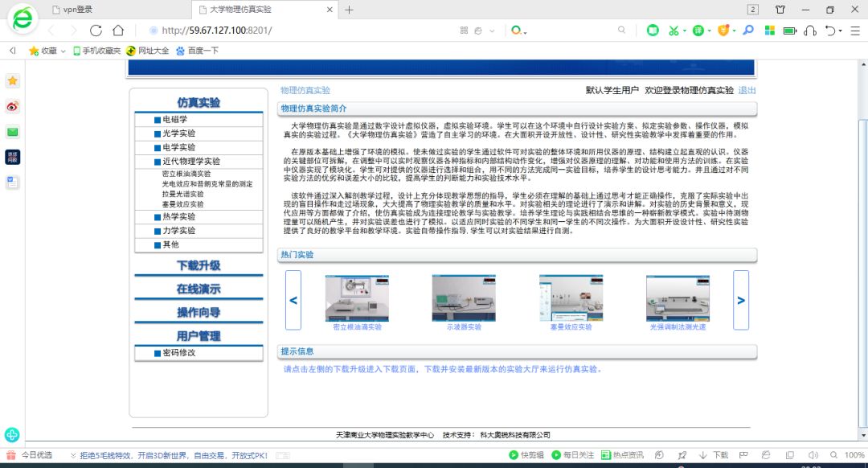Expand the 光学实验 category
This screenshot has height=468, width=868.
[178, 133]
